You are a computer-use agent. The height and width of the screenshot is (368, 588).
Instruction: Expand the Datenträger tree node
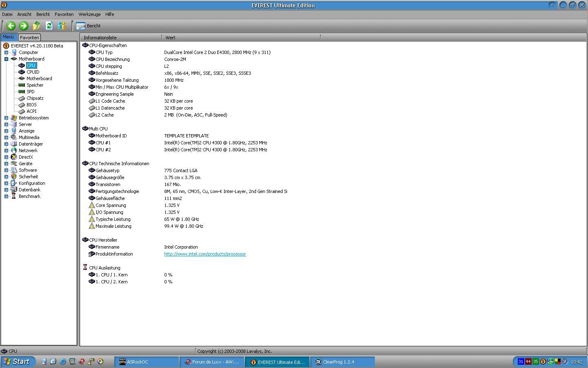(6, 144)
